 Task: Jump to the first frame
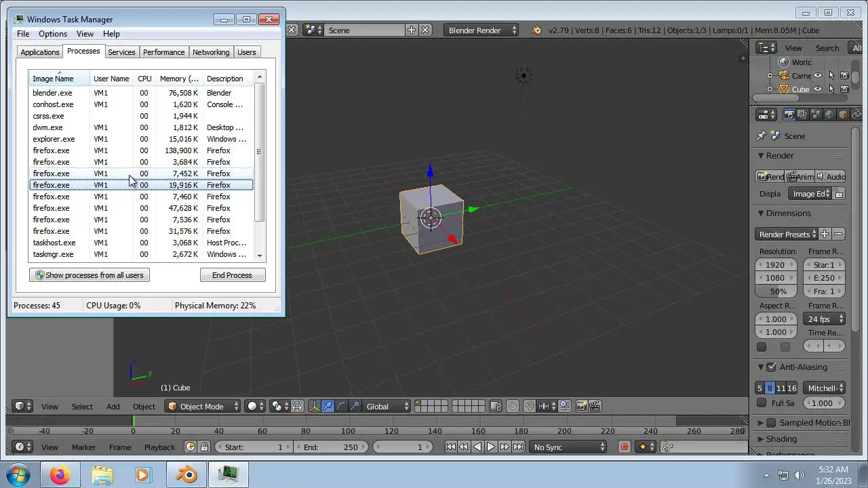450,447
